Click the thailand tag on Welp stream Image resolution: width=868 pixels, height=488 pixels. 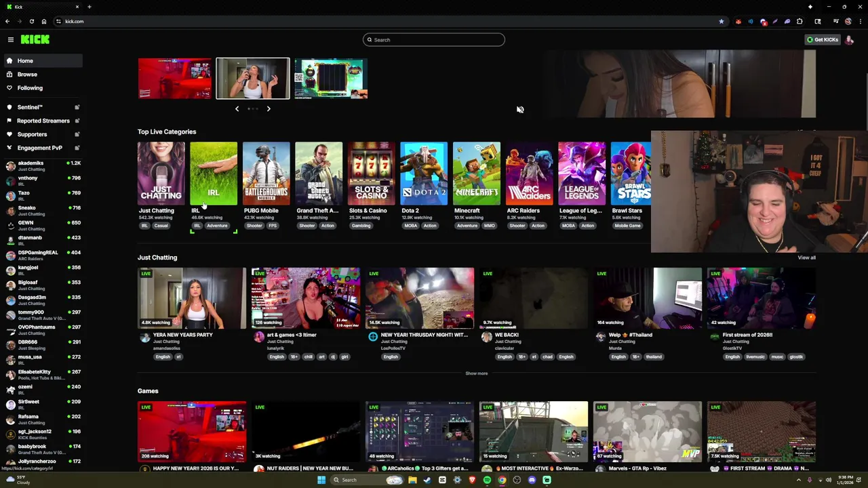tap(654, 357)
